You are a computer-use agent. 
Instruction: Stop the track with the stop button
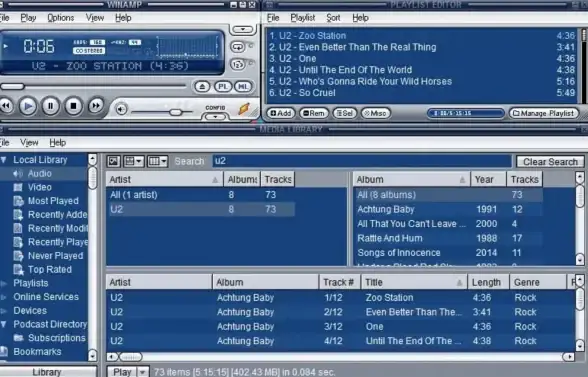pyautogui.click(x=74, y=106)
